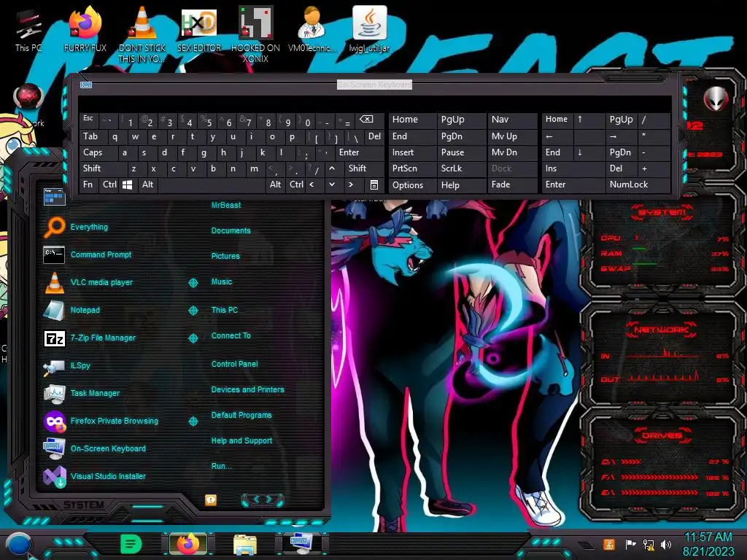Click the Notepad icon in Start menu

coord(54,310)
